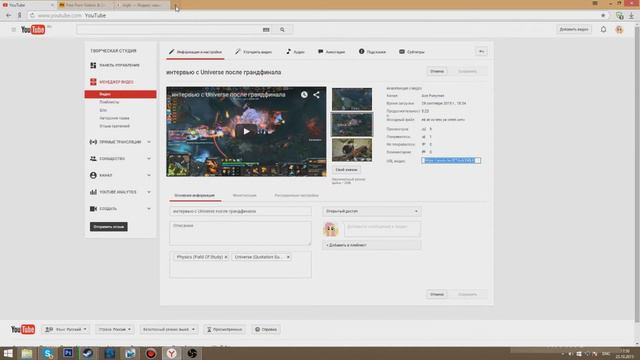Switch to Аннотации tab
Viewport: 640px width, 360px height.
tap(331, 52)
